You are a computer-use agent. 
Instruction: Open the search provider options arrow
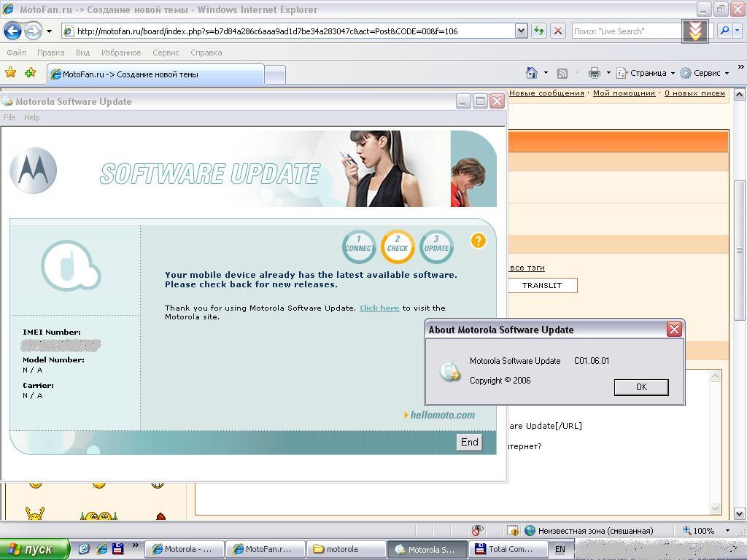[x=737, y=31]
